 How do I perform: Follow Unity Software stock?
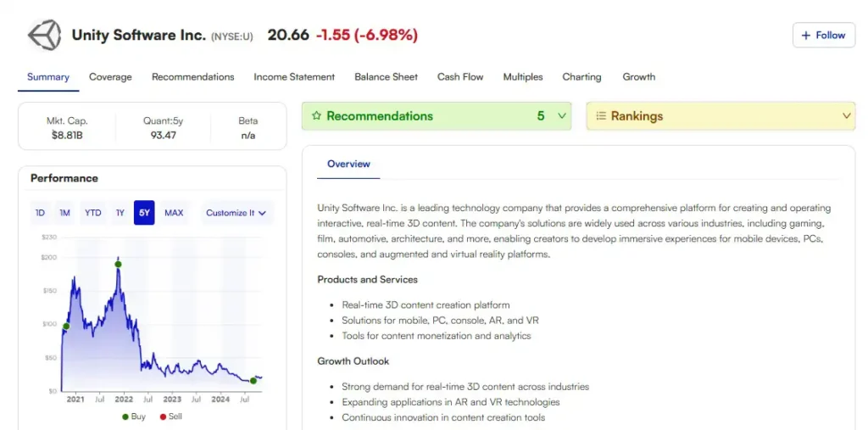pos(823,36)
